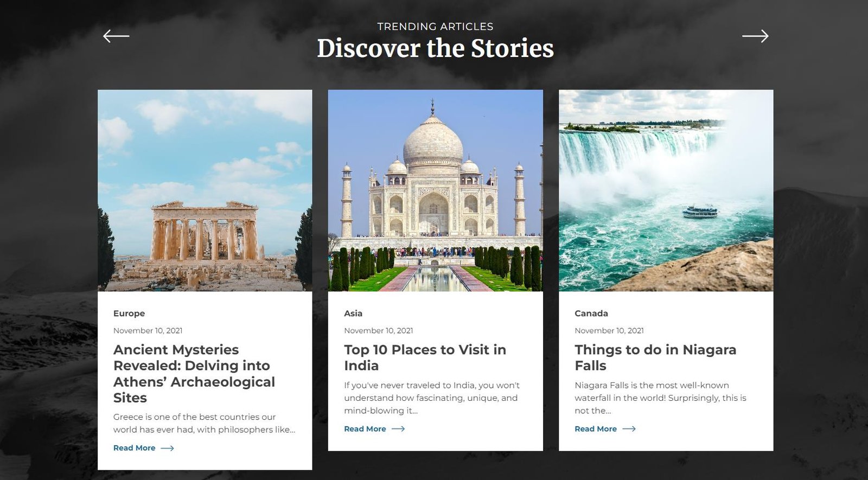Open Things to do in Niagara Falls title
The height and width of the screenshot is (480, 868).
[x=655, y=357]
